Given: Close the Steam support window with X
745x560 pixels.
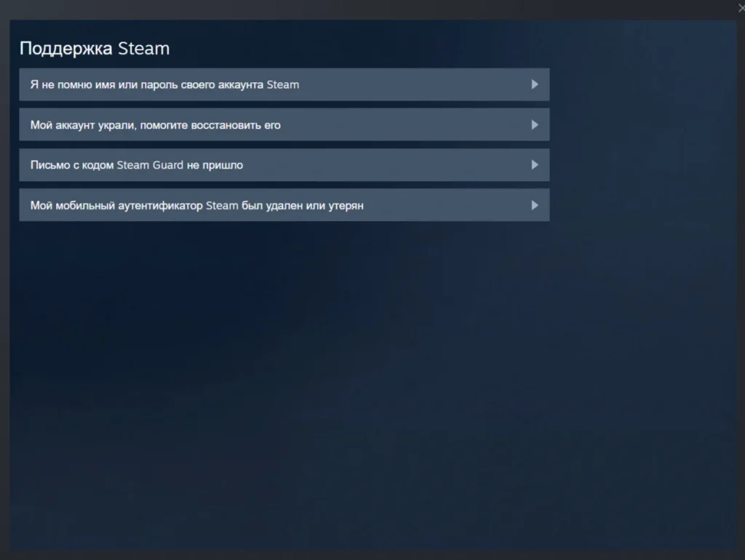Looking at the screenshot, I should [x=741, y=7].
